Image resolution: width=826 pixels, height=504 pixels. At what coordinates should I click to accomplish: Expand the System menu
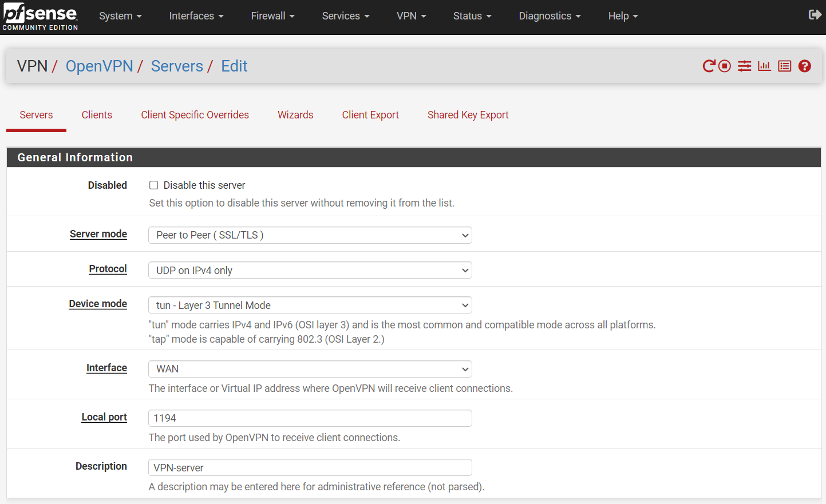(x=120, y=16)
